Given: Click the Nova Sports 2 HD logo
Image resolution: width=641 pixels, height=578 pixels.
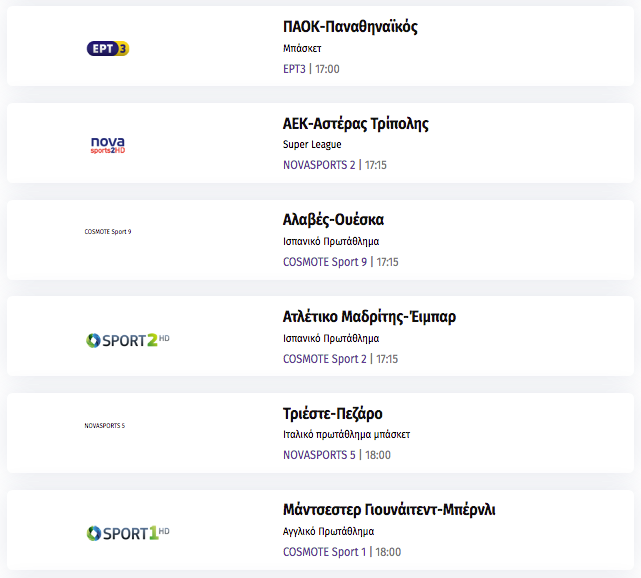Looking at the screenshot, I should pos(108,145).
